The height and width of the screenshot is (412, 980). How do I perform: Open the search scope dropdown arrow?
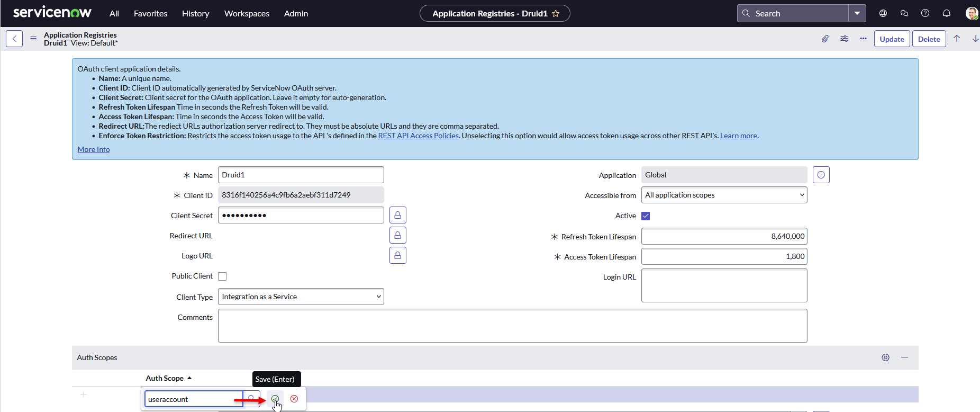tap(857, 13)
